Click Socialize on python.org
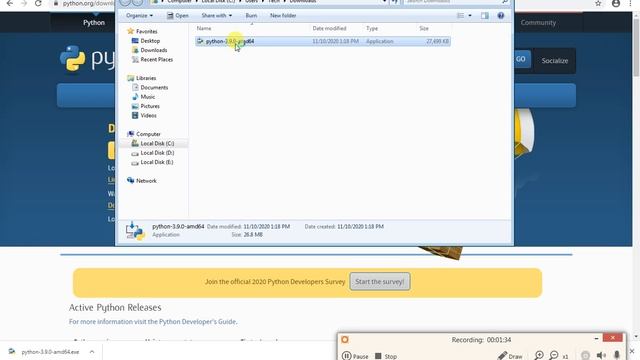The height and width of the screenshot is (360, 640). click(555, 60)
